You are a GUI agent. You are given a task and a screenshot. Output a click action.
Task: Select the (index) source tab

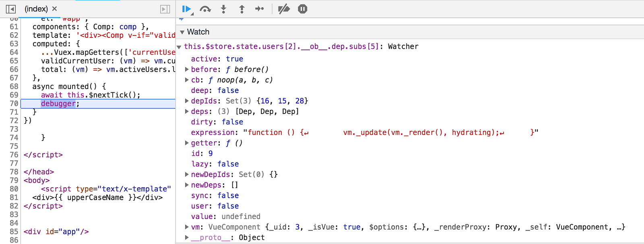(36, 9)
